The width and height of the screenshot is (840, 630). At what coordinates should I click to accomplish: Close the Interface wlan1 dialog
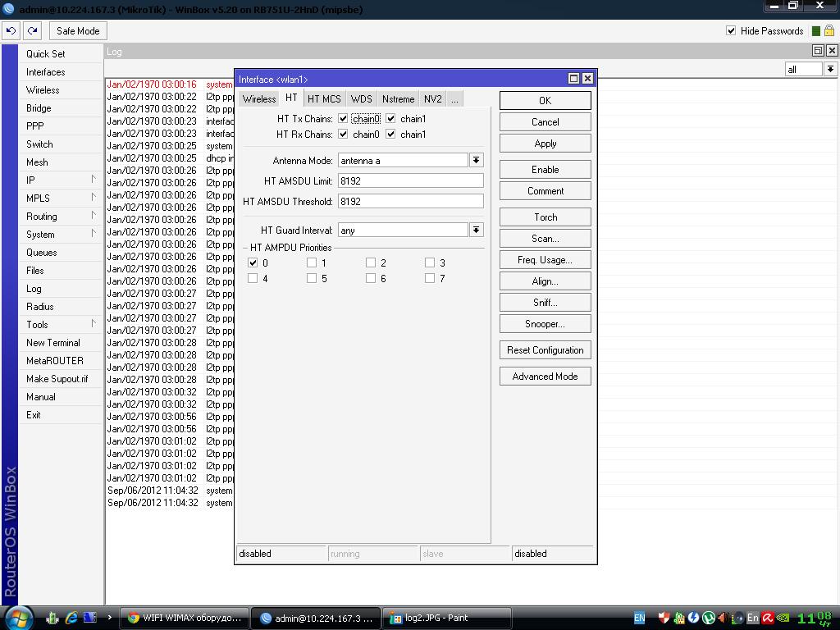pos(587,79)
